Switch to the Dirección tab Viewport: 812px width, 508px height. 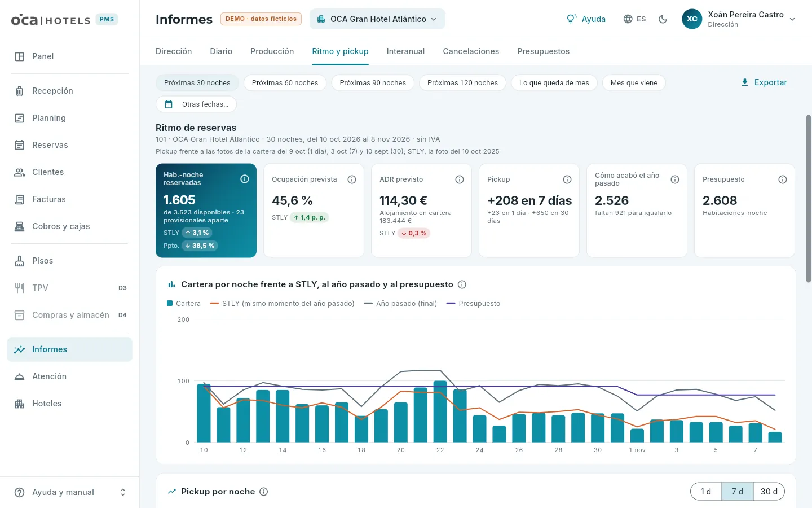pos(174,51)
